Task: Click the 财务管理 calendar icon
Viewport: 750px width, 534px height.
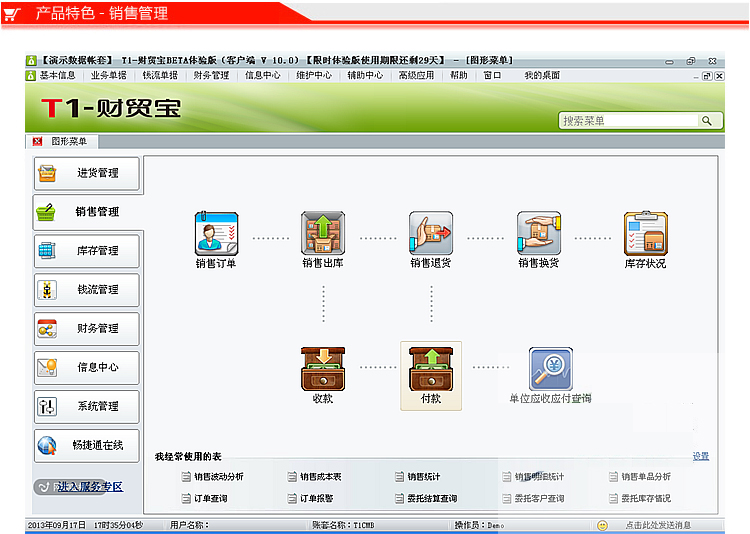Action: [x=47, y=329]
